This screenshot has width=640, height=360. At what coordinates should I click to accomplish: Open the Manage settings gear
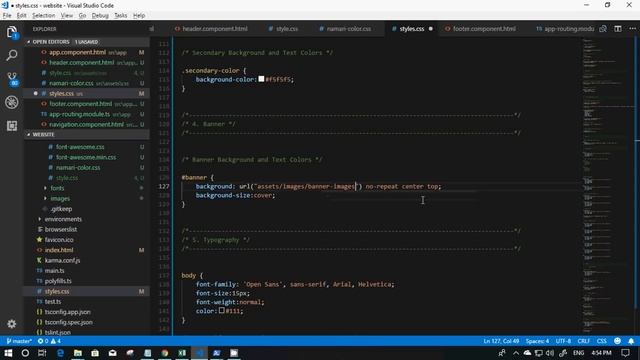(12, 324)
